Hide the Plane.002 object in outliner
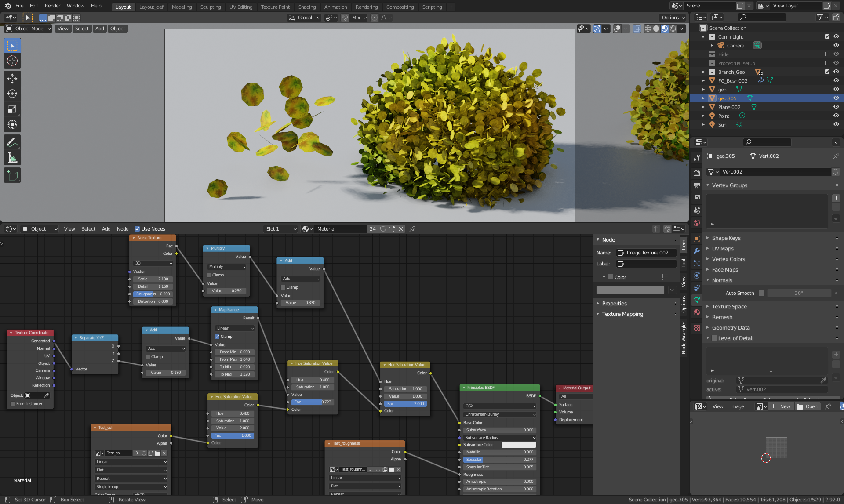This screenshot has height=504, width=844. click(x=836, y=107)
